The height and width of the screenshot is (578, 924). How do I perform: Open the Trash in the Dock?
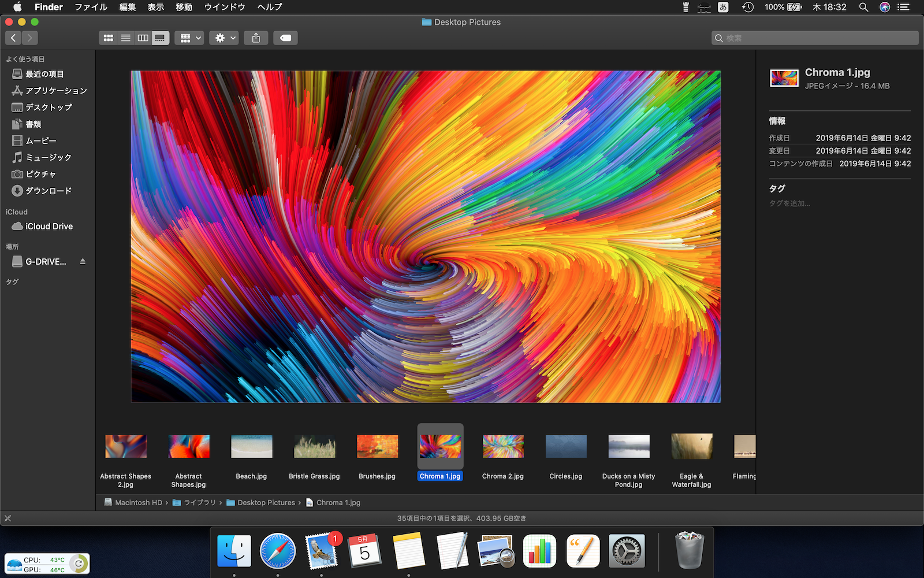coord(689,551)
